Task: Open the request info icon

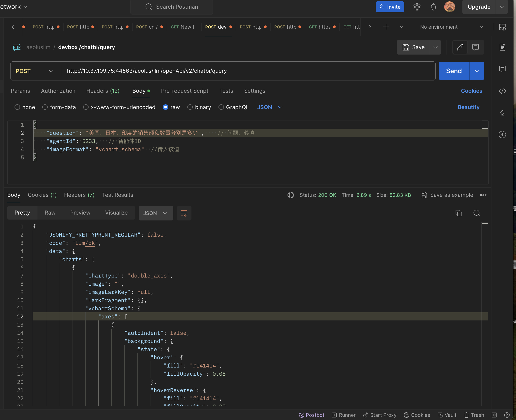Action: point(502,135)
